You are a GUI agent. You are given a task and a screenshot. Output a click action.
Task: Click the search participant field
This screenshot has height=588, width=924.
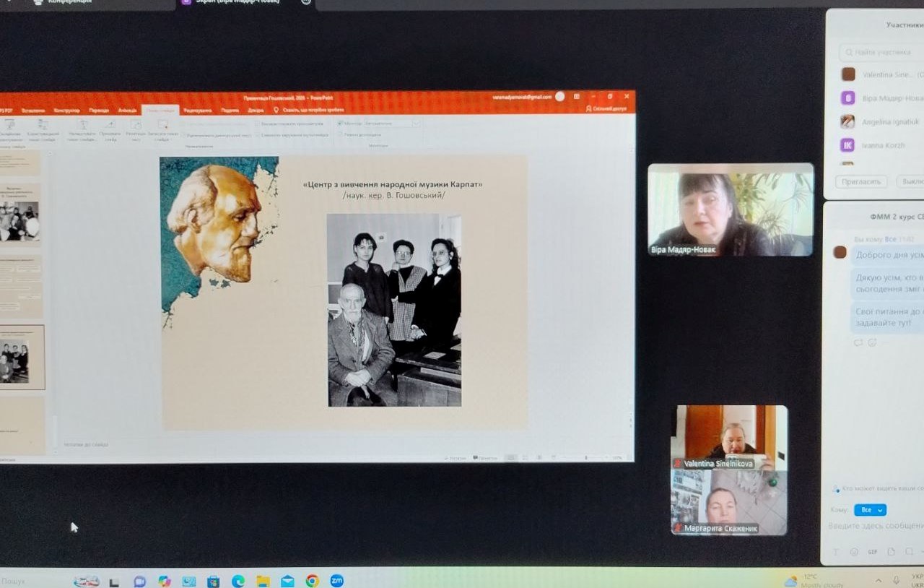tap(881, 52)
